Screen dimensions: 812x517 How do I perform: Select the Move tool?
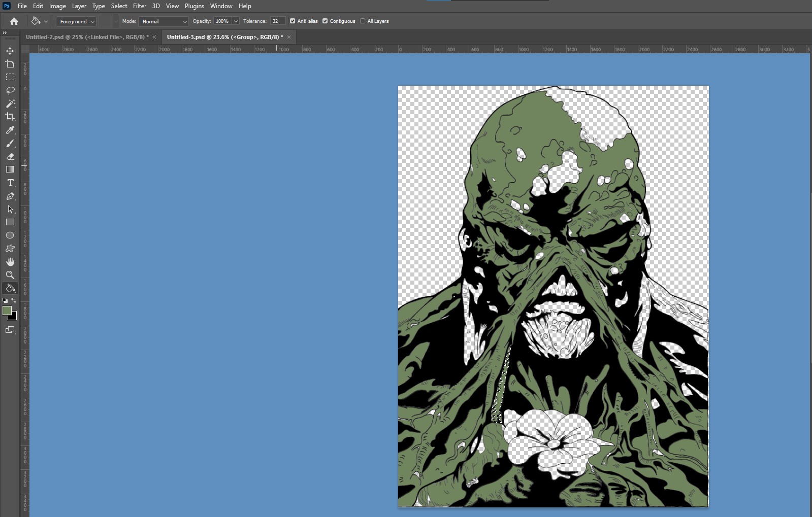pyautogui.click(x=10, y=51)
